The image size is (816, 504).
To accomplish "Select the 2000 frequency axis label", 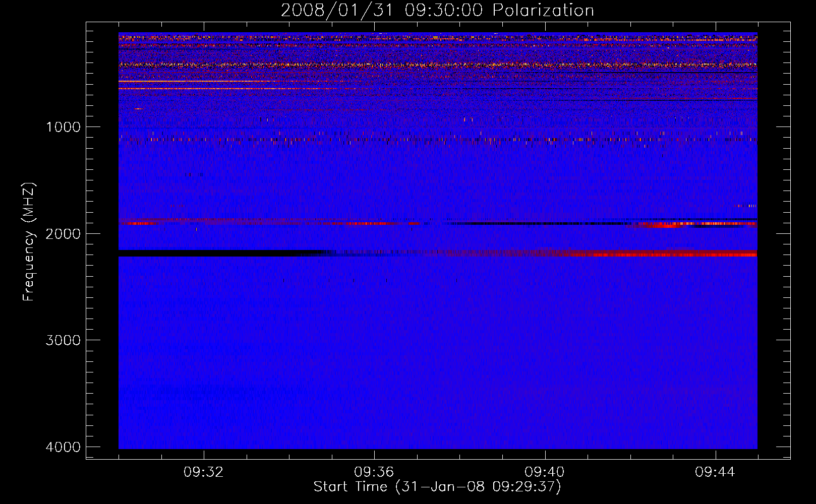I will 63,234.
